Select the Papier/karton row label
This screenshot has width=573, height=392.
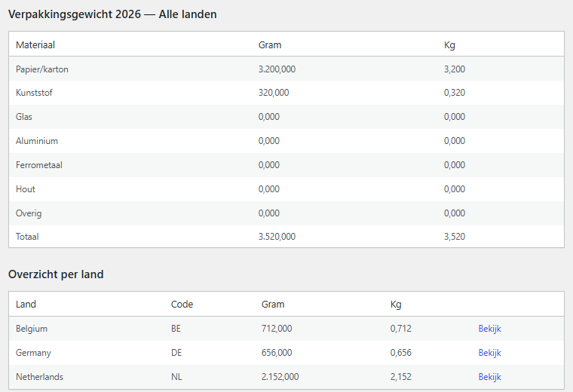[x=42, y=69]
